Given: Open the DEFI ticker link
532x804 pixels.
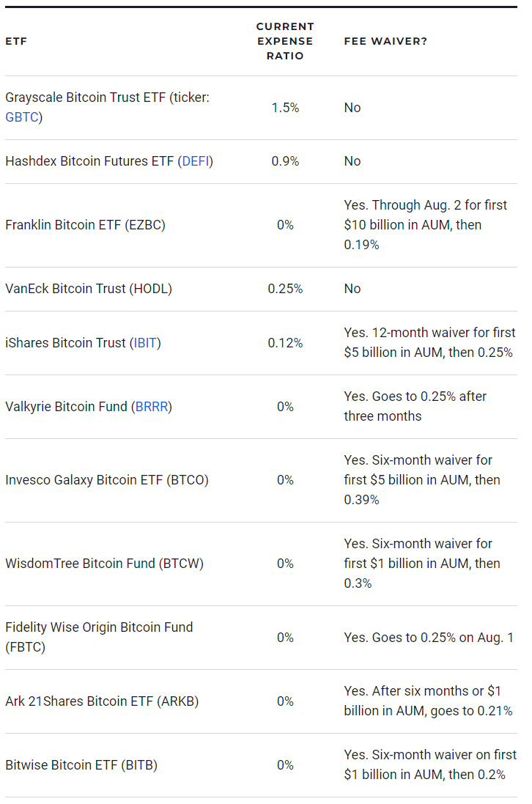Looking at the screenshot, I should pyautogui.click(x=196, y=161).
